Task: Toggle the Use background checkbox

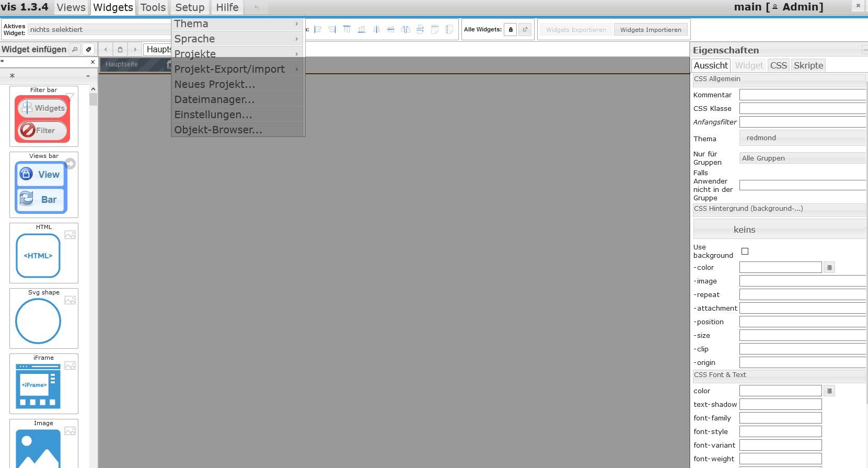Action: tap(745, 252)
